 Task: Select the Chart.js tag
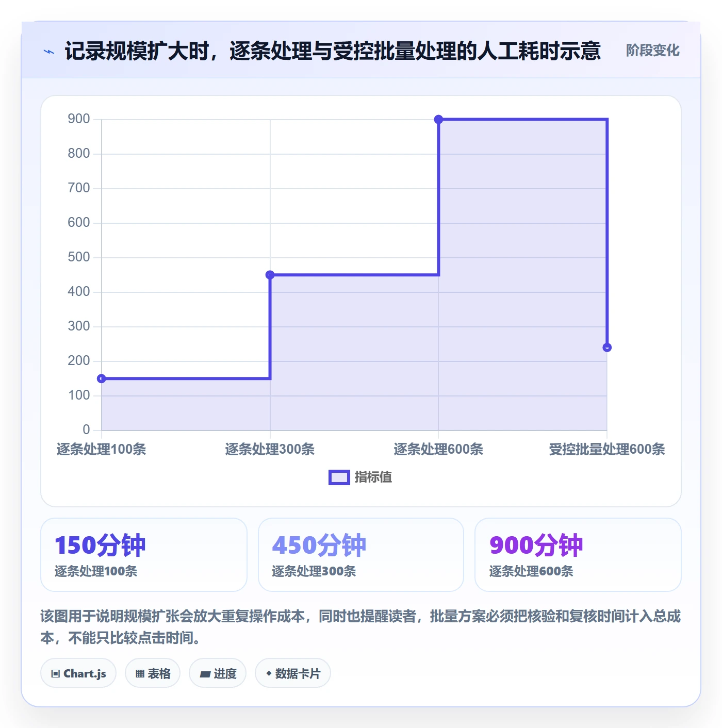78,673
